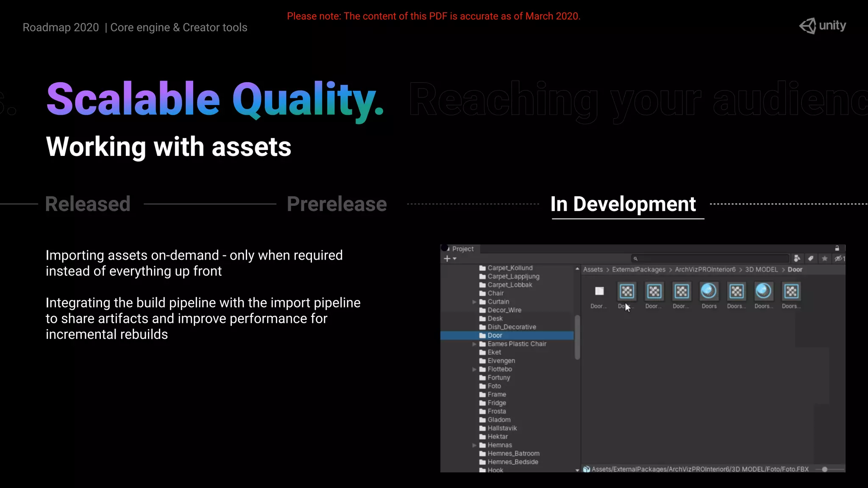Click the ExternalPackages breadcrumb
Screen dimensions: 868x488
pyautogui.click(x=639, y=269)
